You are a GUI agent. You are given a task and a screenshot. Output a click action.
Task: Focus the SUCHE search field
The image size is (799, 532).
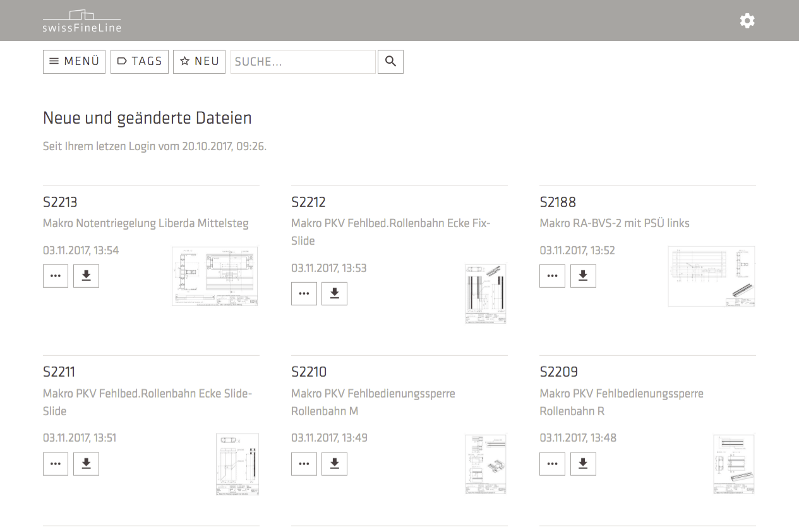(x=303, y=62)
